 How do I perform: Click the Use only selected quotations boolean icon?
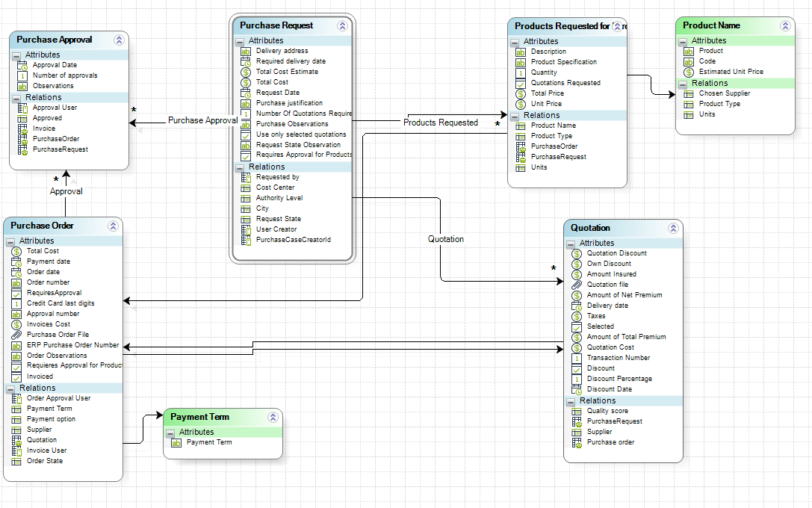[246, 135]
